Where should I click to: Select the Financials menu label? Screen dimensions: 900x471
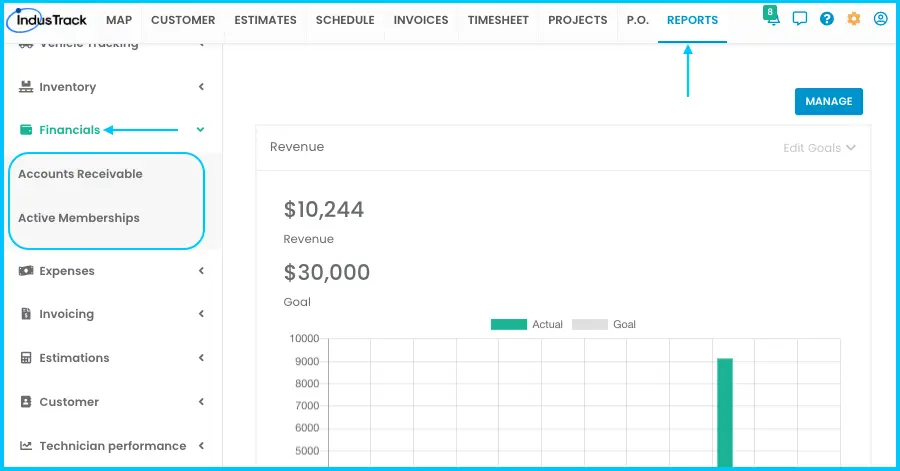pos(69,130)
